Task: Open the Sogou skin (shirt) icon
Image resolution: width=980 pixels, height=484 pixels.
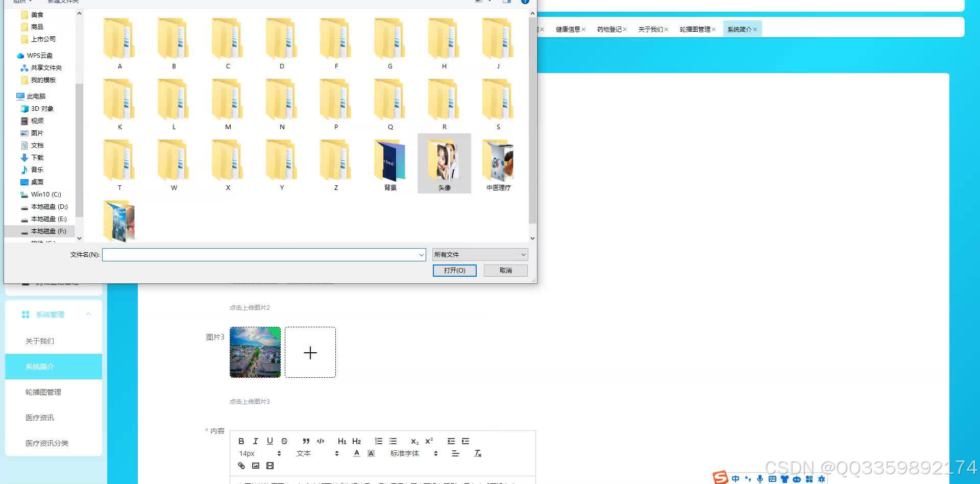Action: coord(785,479)
